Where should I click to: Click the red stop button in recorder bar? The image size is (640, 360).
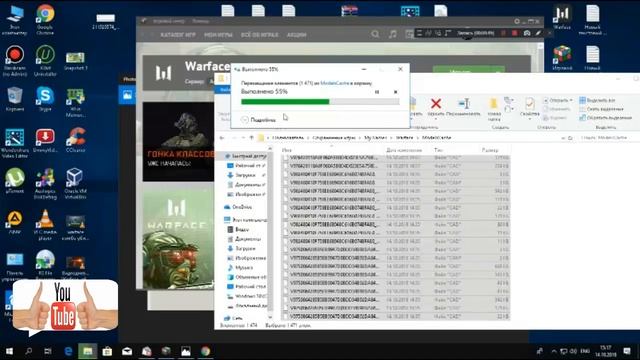(515, 33)
